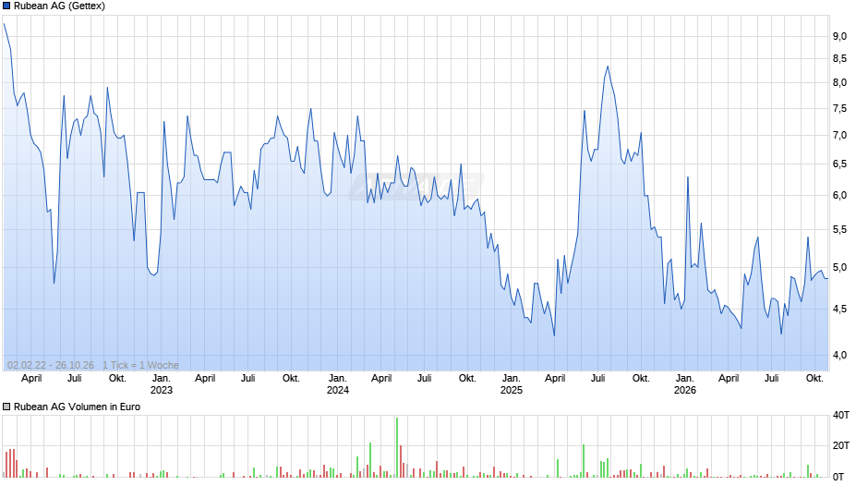Screen dimensions: 868x486
Task: Click the 0T volume axis label
Action: [838, 477]
